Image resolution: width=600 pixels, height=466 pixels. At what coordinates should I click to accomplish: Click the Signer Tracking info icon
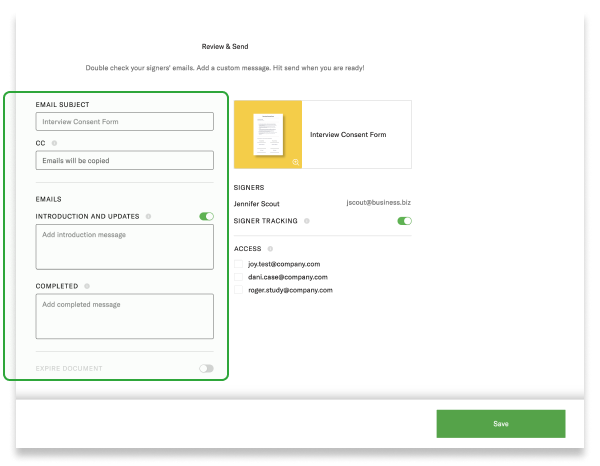click(307, 221)
